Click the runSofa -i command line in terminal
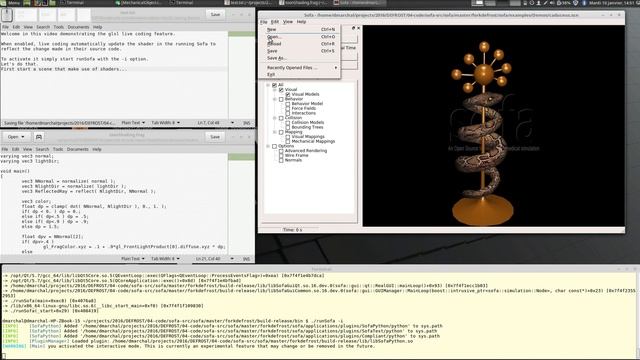This screenshot has height=360, width=640. coord(173,321)
